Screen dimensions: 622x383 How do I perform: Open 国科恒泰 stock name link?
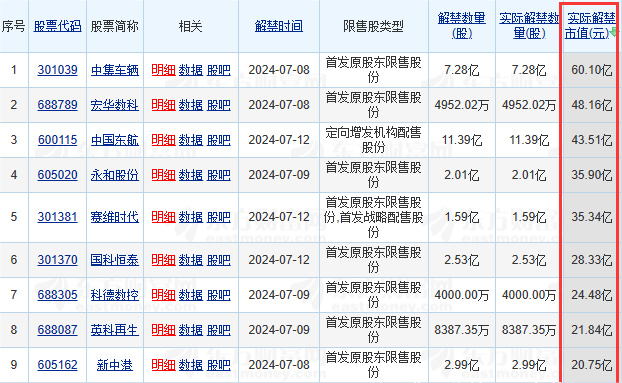(x=115, y=260)
